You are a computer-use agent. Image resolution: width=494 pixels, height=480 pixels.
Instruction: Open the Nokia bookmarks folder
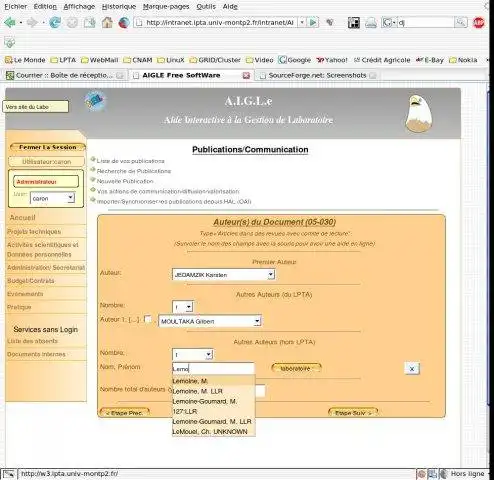(463, 60)
